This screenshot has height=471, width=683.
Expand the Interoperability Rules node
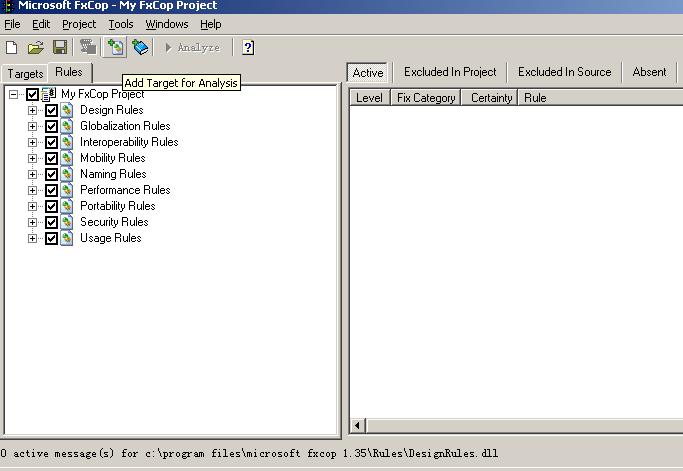point(32,142)
